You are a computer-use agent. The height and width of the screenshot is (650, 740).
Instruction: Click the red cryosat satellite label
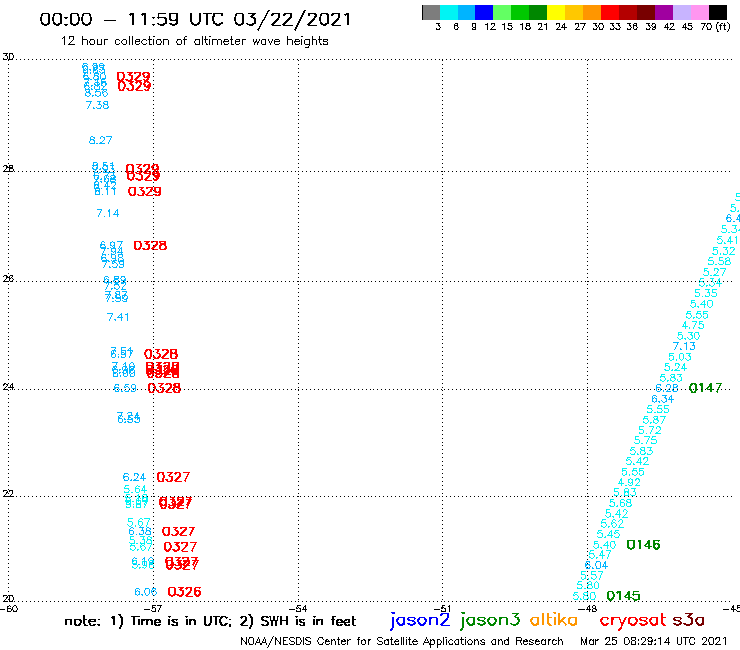tap(633, 621)
